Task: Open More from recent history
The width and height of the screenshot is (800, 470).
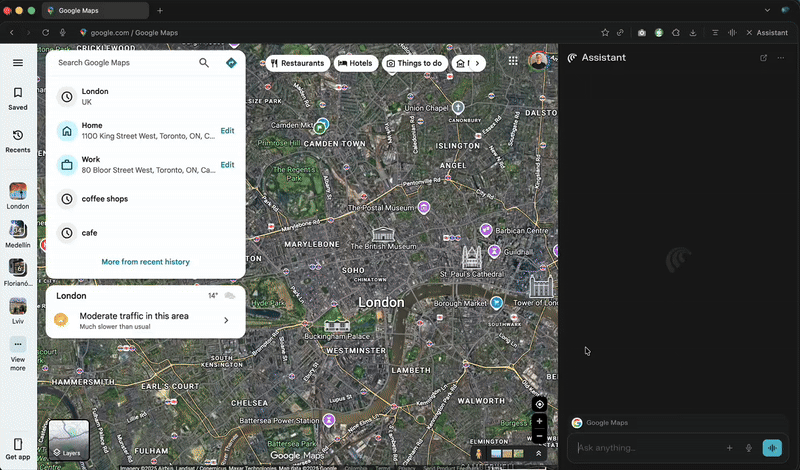Action: (x=145, y=262)
